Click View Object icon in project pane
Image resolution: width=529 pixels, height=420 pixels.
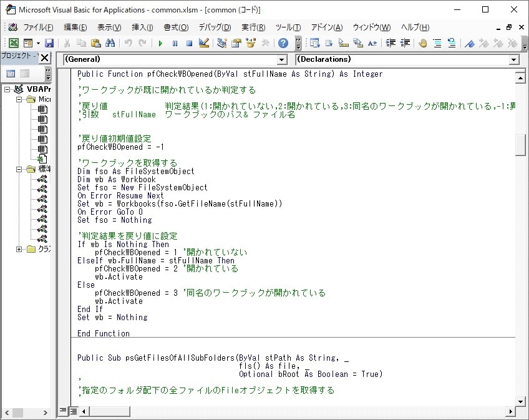(24, 73)
